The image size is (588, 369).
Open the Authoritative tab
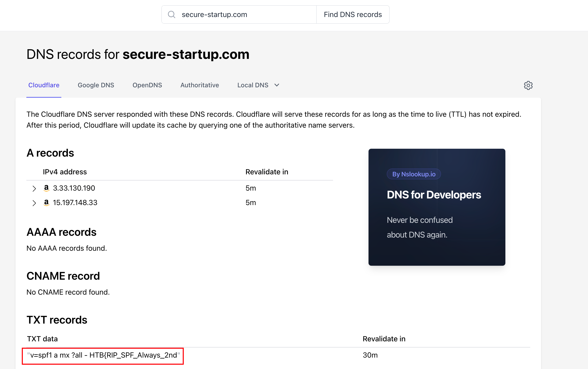[x=200, y=85]
